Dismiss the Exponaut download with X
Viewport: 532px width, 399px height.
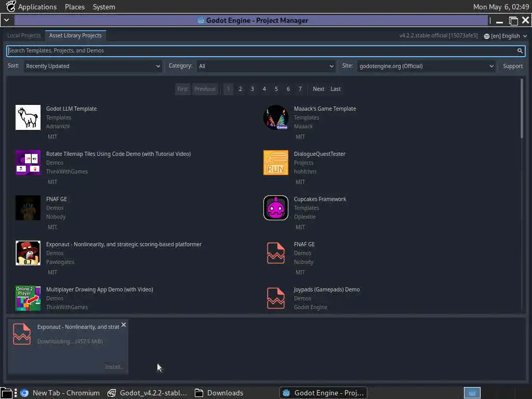[124, 325]
